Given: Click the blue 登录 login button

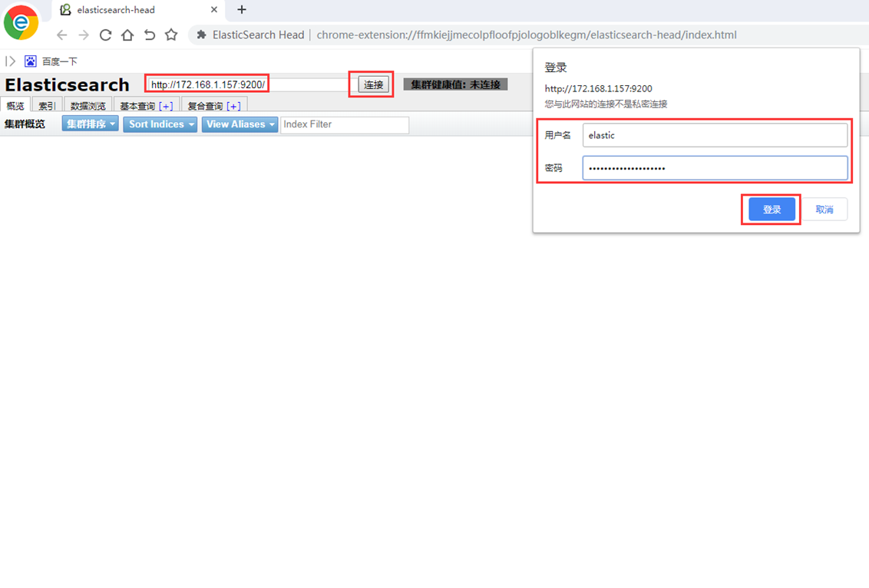Looking at the screenshot, I should point(772,210).
